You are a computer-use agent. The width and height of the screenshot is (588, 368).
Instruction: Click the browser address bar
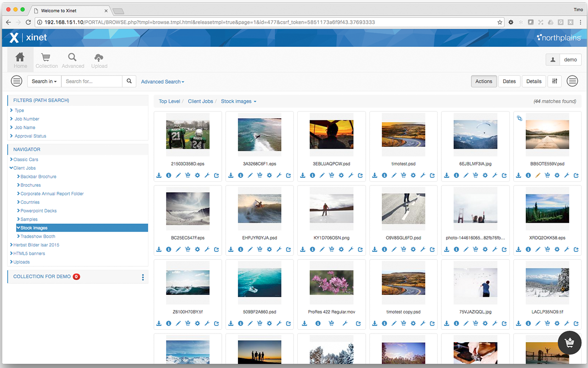[269, 22]
